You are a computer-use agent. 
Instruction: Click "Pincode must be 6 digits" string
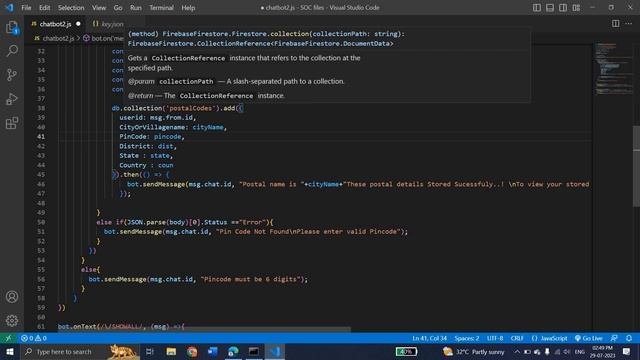tap(251, 279)
